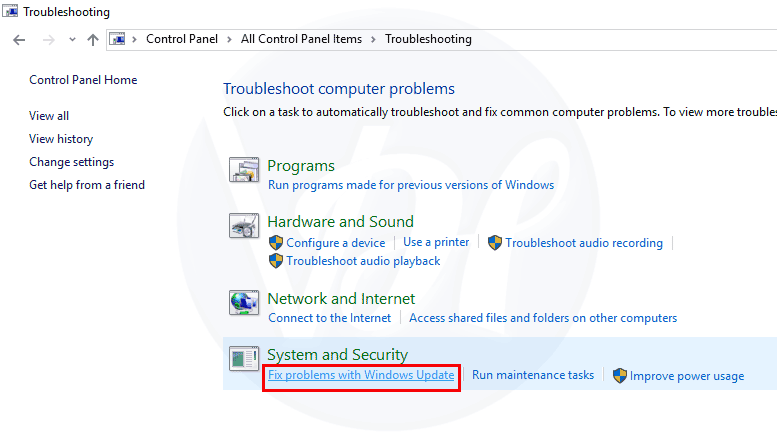Click the Forward arrow button
This screenshot has width=777, height=438.
(x=46, y=40)
